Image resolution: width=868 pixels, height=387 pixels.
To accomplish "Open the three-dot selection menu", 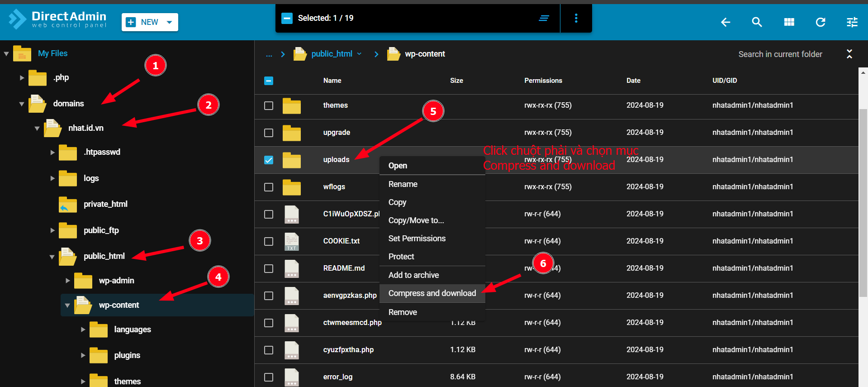I will [576, 18].
